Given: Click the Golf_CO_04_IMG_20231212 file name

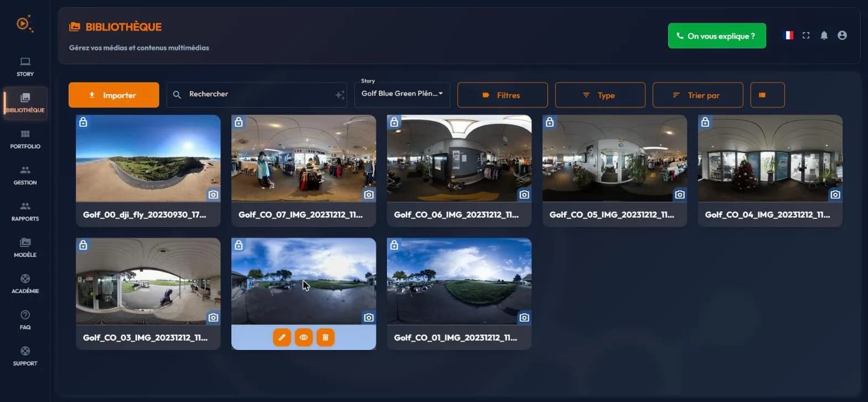Looking at the screenshot, I should [x=767, y=214].
